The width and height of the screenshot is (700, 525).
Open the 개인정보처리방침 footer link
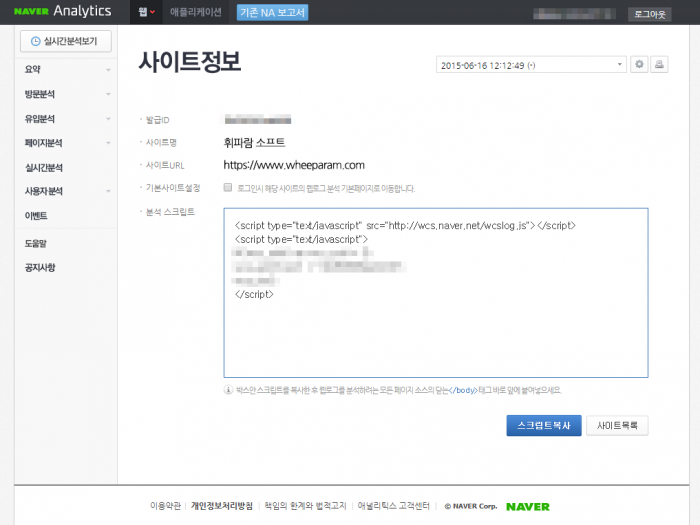coord(221,506)
